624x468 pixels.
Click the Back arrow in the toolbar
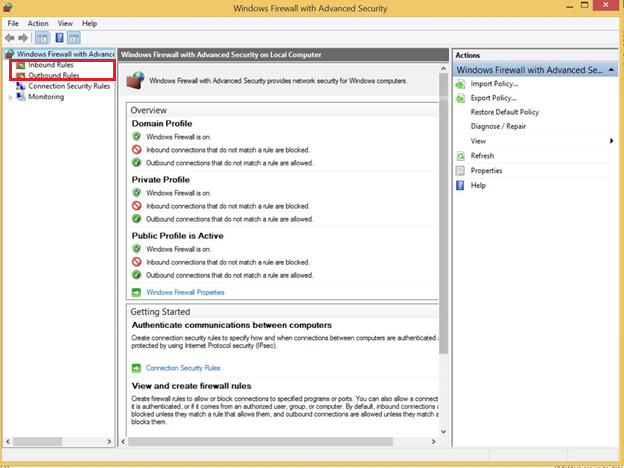click(10, 38)
